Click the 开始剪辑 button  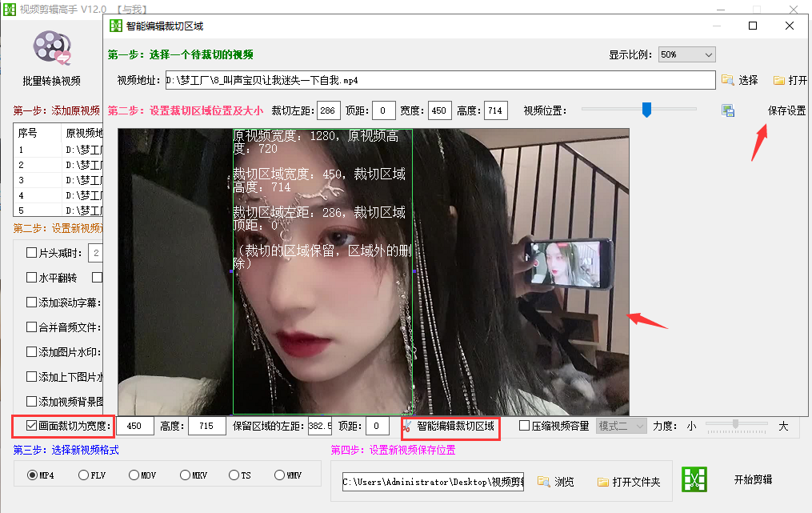[x=753, y=480]
